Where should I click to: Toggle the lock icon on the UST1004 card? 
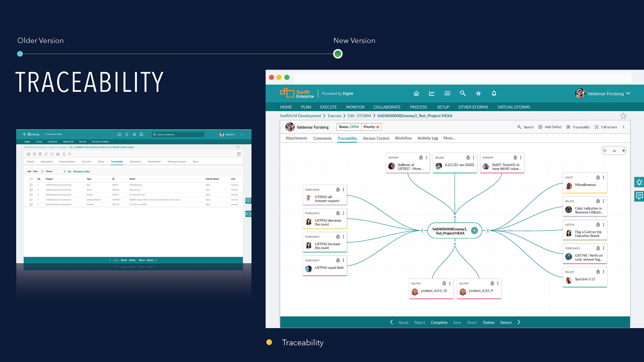pos(420,157)
